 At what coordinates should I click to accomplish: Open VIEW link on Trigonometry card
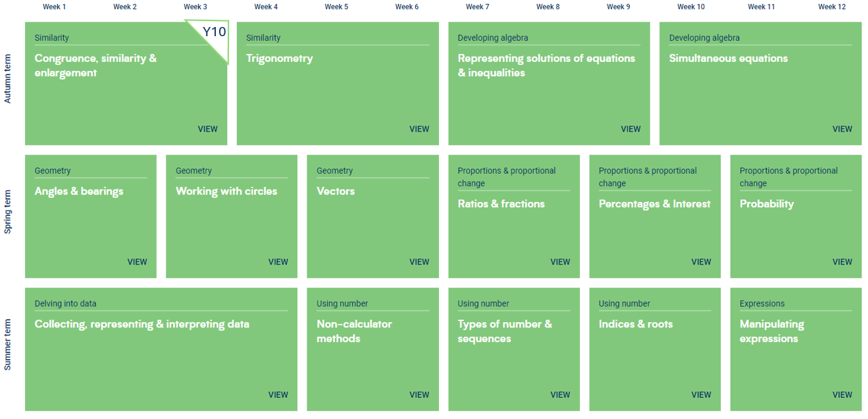pyautogui.click(x=419, y=129)
